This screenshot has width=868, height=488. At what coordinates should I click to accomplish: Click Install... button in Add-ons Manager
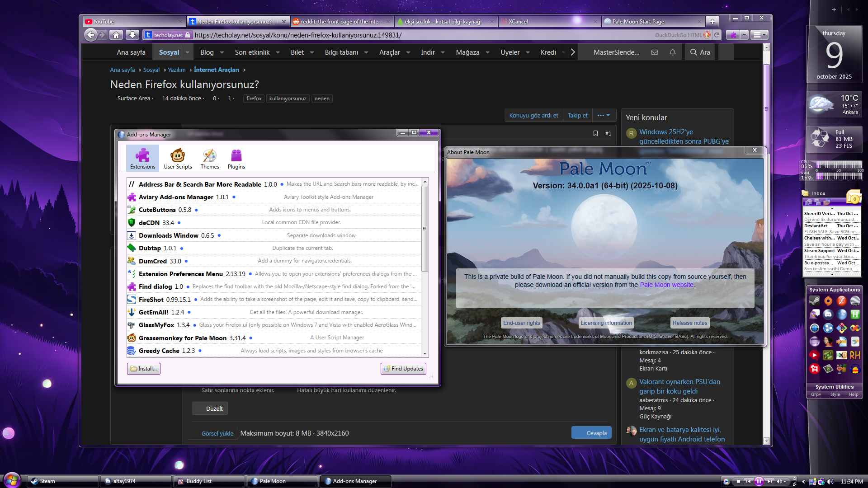(x=144, y=369)
